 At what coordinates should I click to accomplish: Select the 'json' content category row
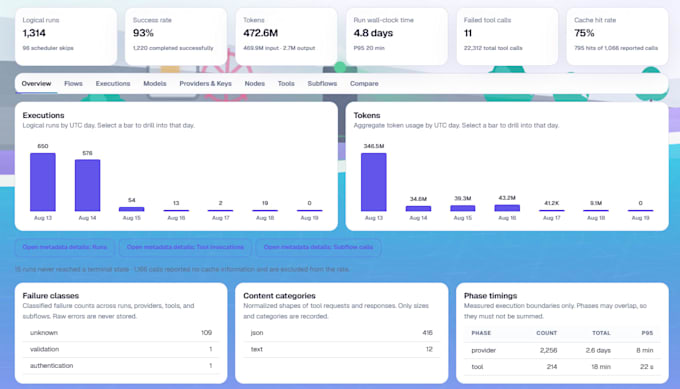coord(342,333)
